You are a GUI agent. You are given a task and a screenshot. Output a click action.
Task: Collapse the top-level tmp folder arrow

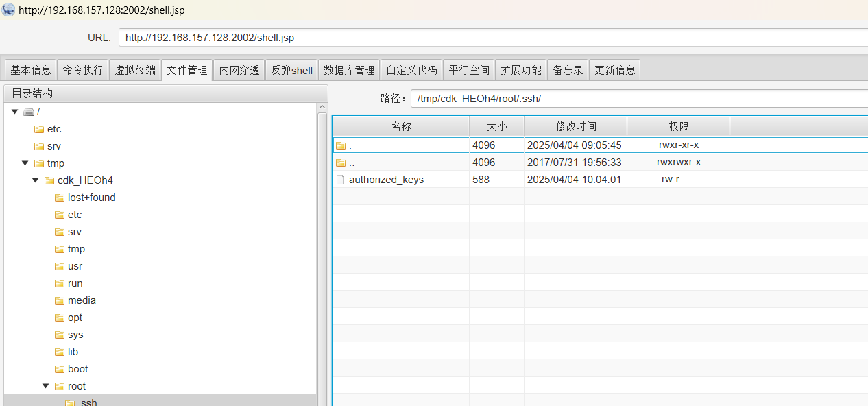click(25, 163)
